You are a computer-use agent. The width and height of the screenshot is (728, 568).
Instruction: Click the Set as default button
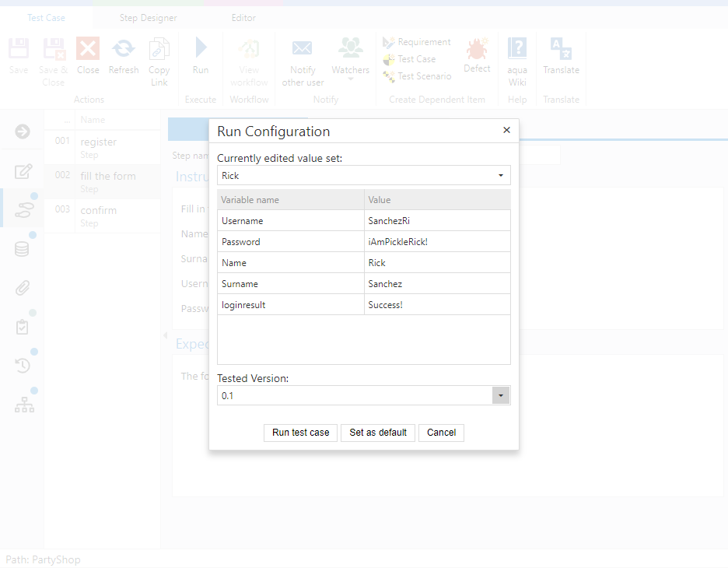377,433
